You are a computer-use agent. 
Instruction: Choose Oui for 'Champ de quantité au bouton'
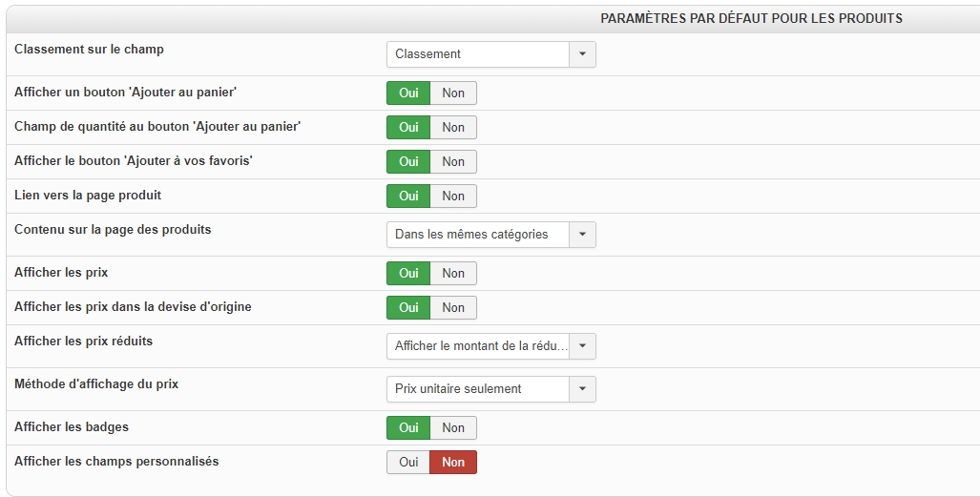pos(408,128)
